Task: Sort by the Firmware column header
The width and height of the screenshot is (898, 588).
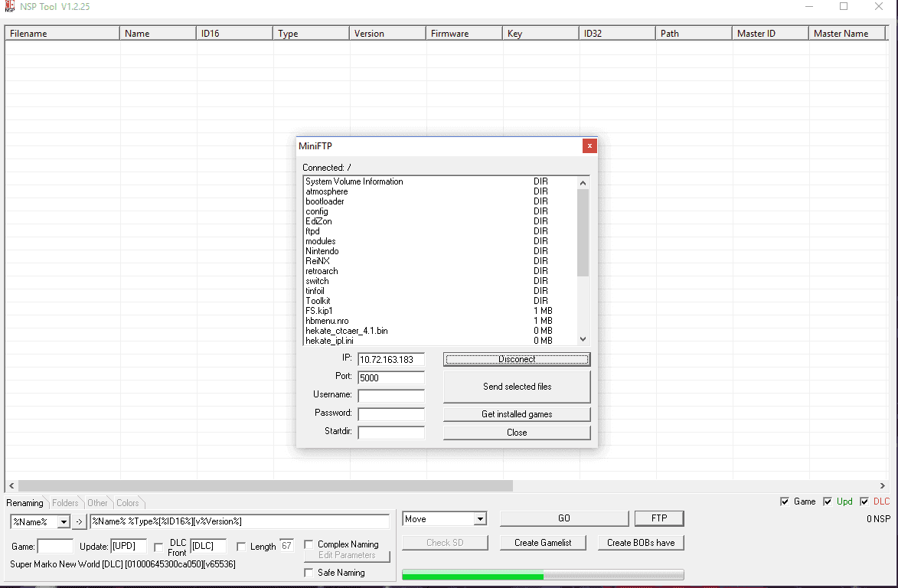Action: 464,33
